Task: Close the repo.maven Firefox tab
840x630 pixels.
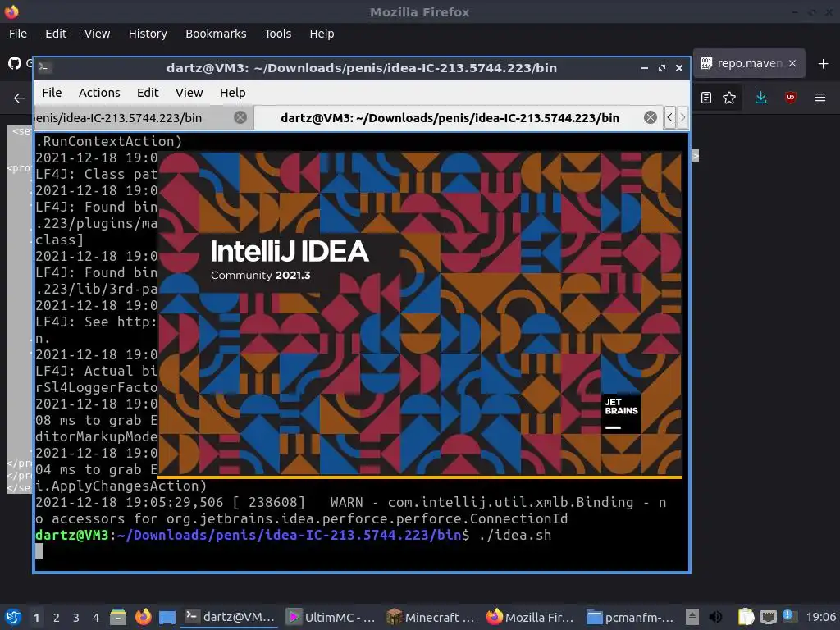Action: (792, 63)
